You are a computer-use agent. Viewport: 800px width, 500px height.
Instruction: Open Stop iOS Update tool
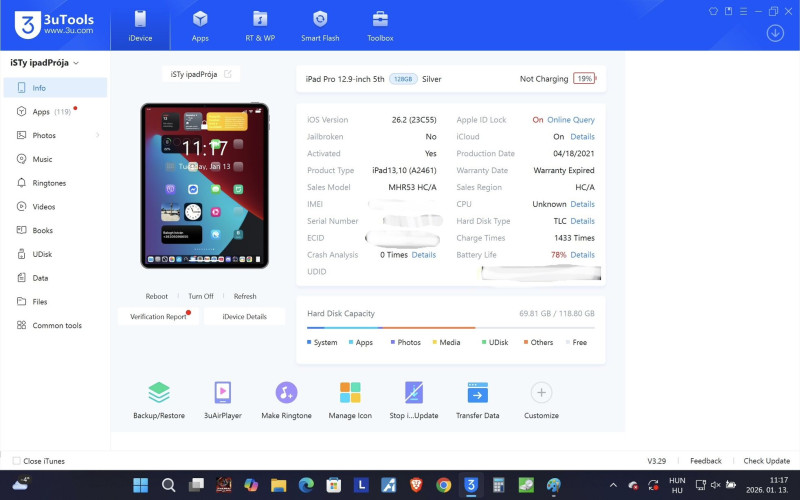tap(414, 401)
